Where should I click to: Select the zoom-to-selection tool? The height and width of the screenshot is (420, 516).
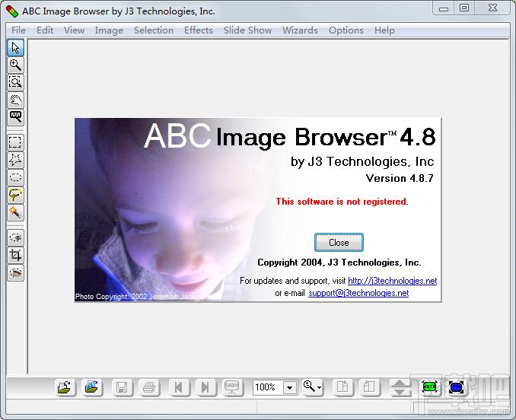pos(15,82)
